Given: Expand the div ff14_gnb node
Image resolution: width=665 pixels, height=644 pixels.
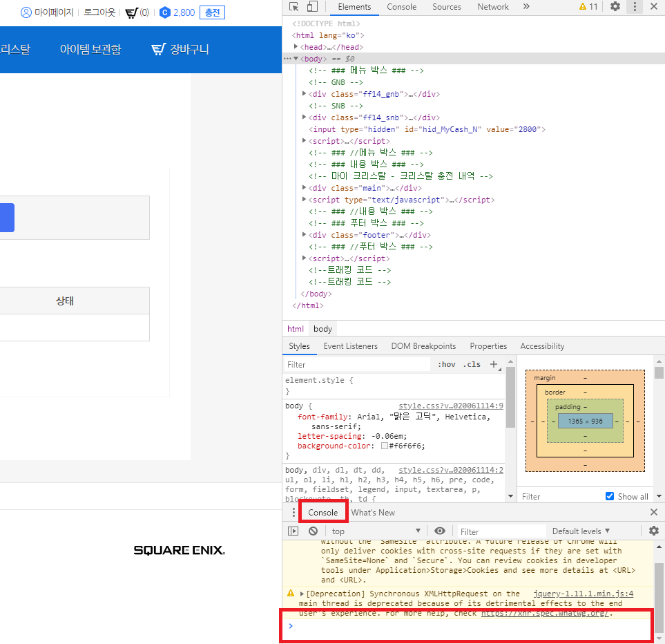Looking at the screenshot, I should tap(304, 94).
